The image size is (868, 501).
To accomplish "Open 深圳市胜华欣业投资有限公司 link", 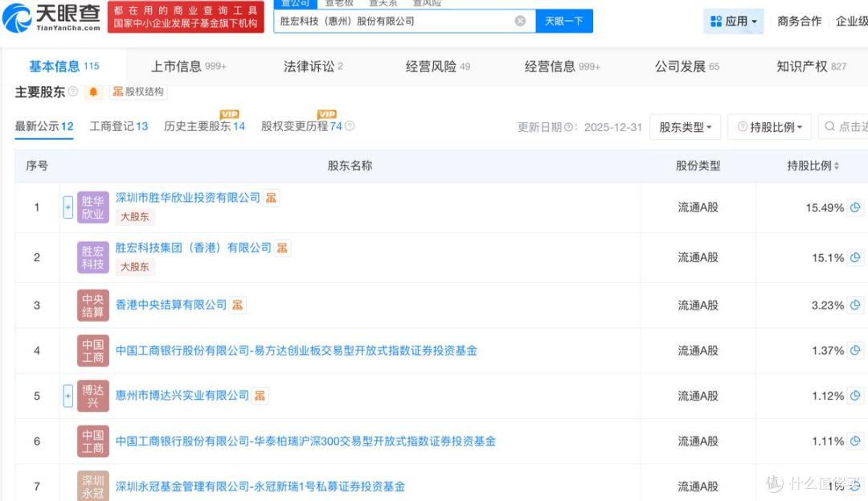I will coord(187,198).
